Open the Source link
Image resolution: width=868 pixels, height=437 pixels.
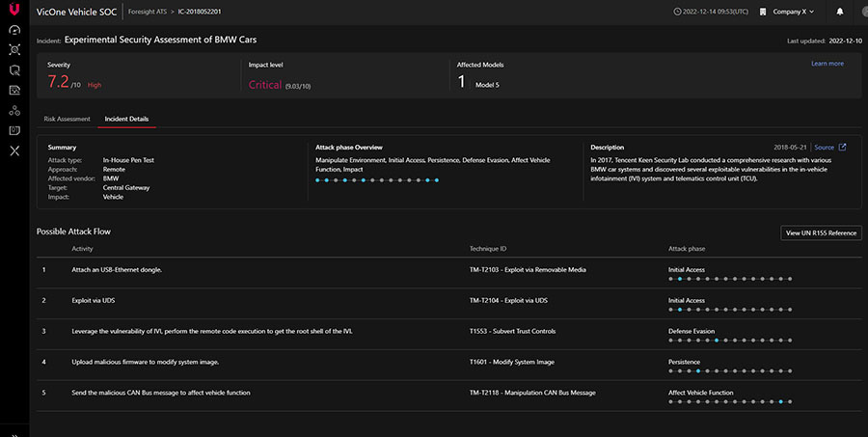824,148
